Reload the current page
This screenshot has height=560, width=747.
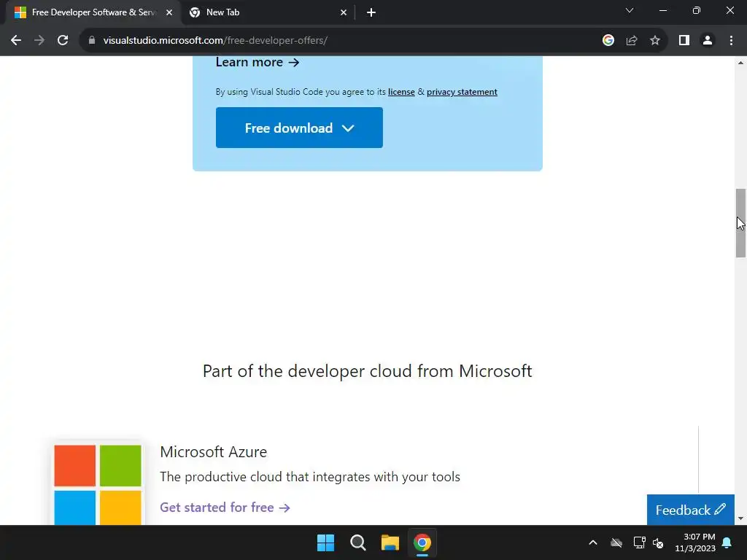(63, 41)
